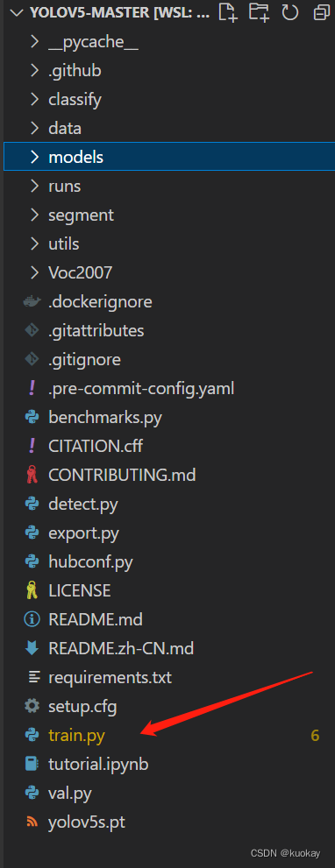Click the New File icon in explorer header
Image resolution: width=335 pixels, height=868 pixels.
pos(228,12)
